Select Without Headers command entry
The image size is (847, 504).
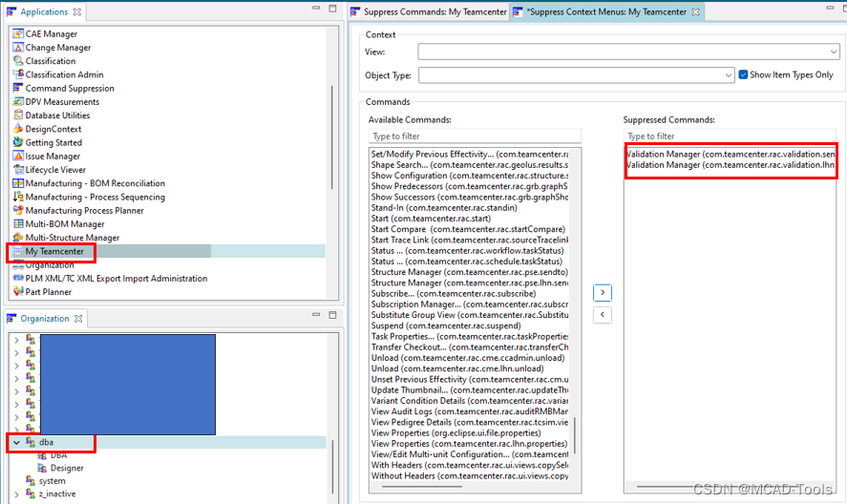tap(469, 476)
